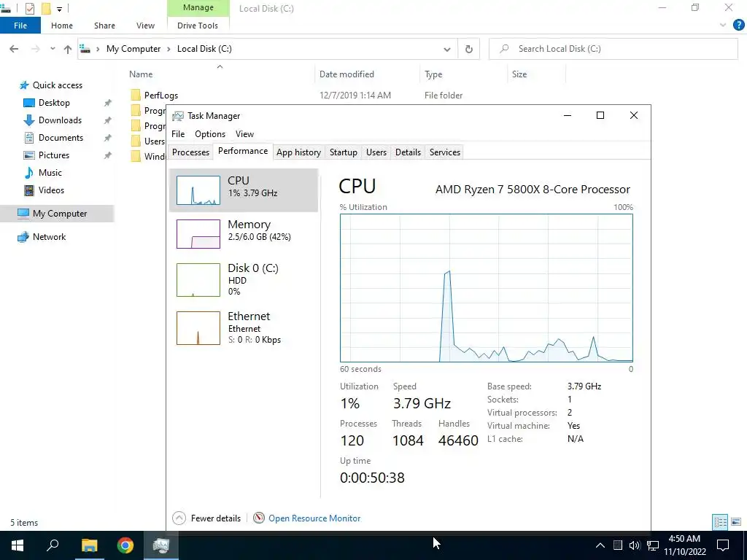Viewport: 747px width, 560px height.
Task: Open Pictures in the navigation pane
Action: click(54, 155)
